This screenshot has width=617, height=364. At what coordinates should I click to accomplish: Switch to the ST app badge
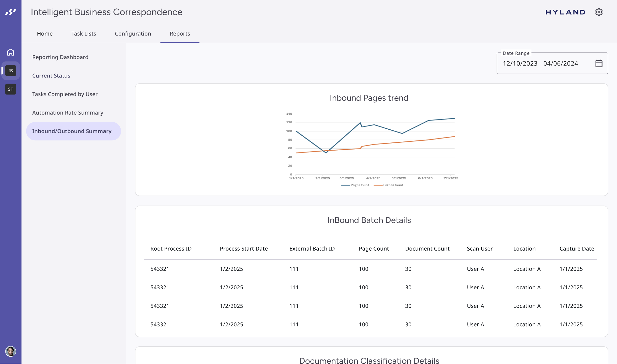[x=10, y=89]
